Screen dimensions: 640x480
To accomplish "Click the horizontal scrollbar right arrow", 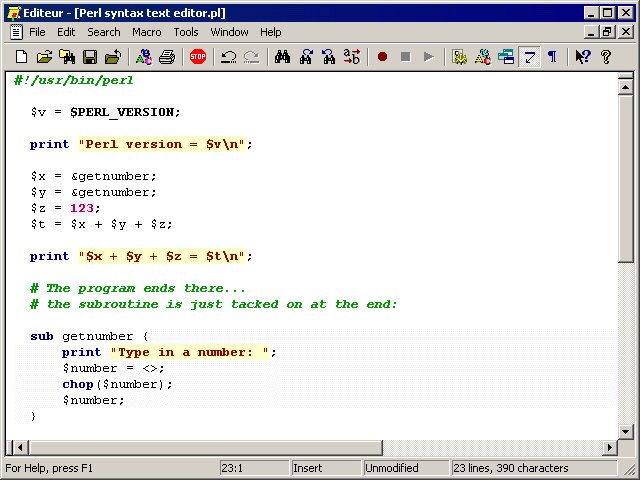I will click(x=610, y=446).
